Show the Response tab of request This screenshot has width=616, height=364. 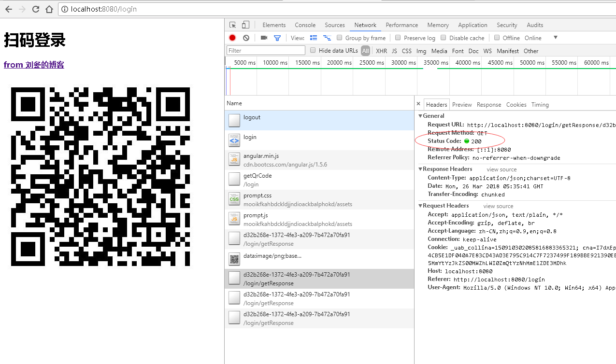point(489,105)
